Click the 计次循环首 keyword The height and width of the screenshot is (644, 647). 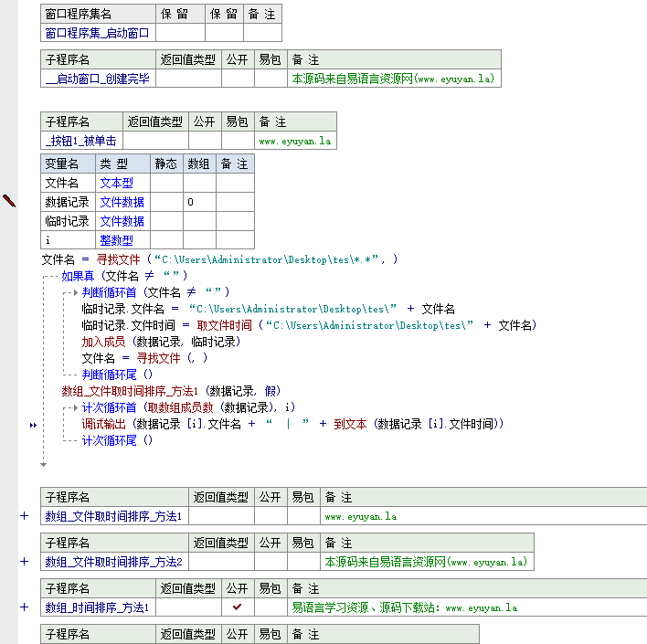[x=109, y=407]
